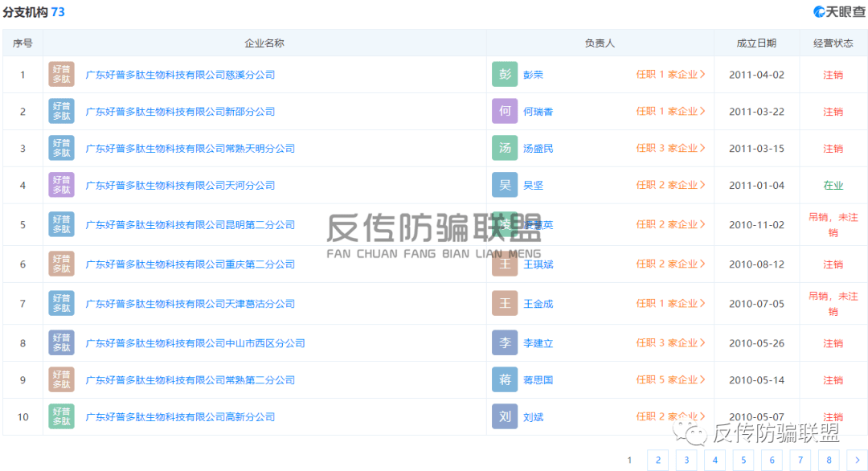Click the 彭 avatar icon for 彭荣
The height and width of the screenshot is (471, 868).
tap(505, 75)
